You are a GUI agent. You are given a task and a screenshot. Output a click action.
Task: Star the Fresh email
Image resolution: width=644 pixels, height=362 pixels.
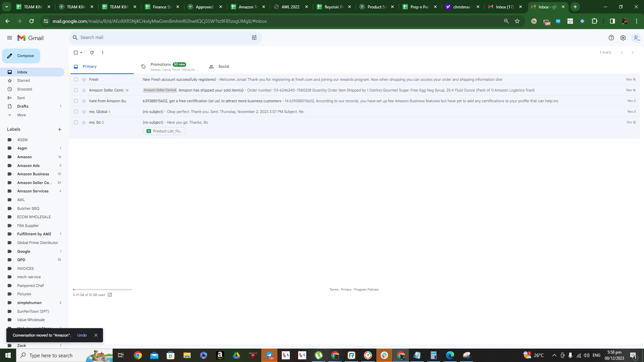pyautogui.click(x=84, y=79)
